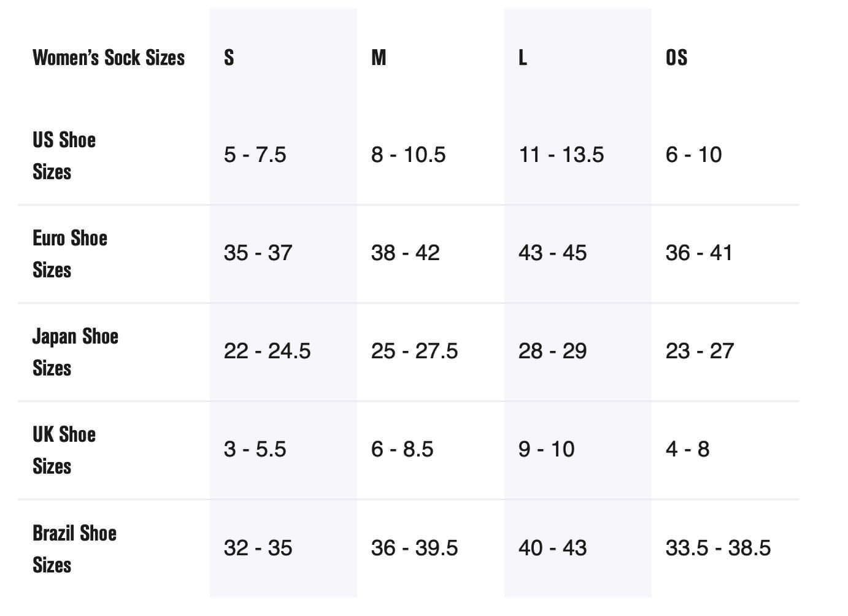Image resolution: width=848 pixels, height=616 pixels.
Task: Click the US size 5 - 7.5 cell
Action: point(255,155)
